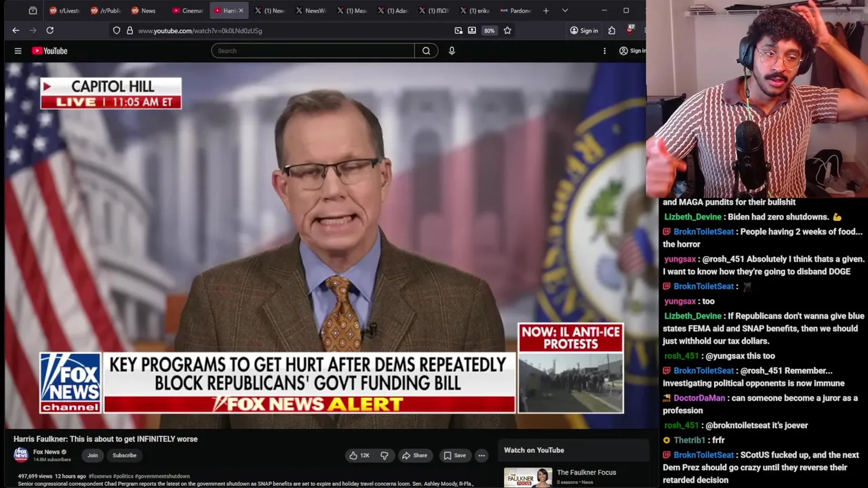The image size is (868, 488).
Task: Adjust the 80% zoom level indicator
Action: coord(489,30)
